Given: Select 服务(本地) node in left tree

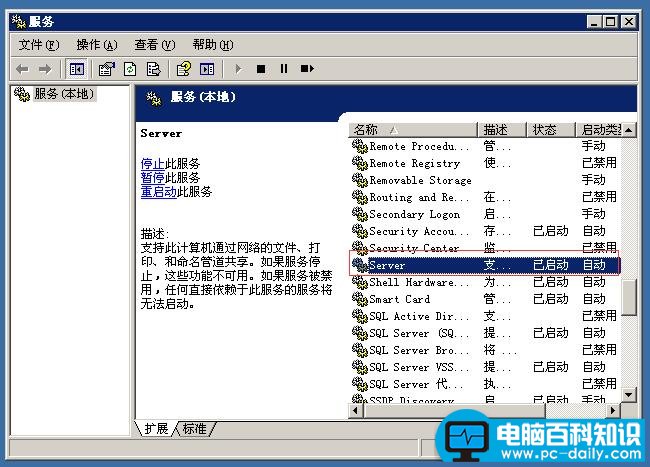Looking at the screenshot, I should tap(64, 94).
